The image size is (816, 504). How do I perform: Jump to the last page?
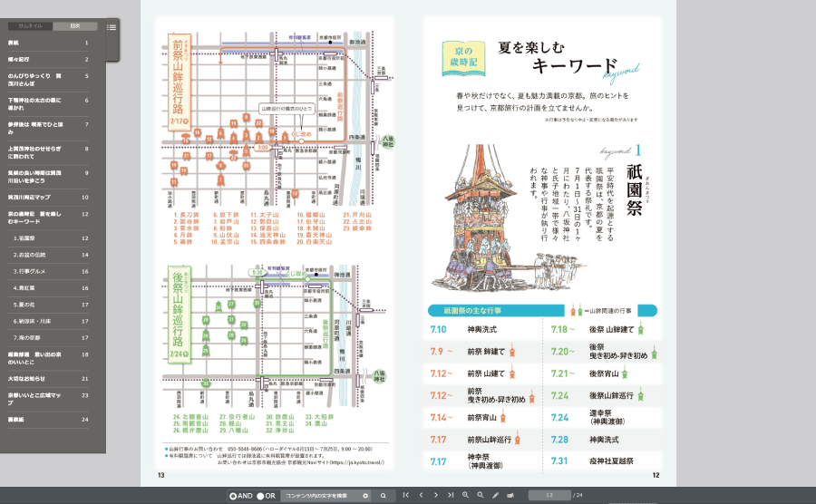pos(451,496)
